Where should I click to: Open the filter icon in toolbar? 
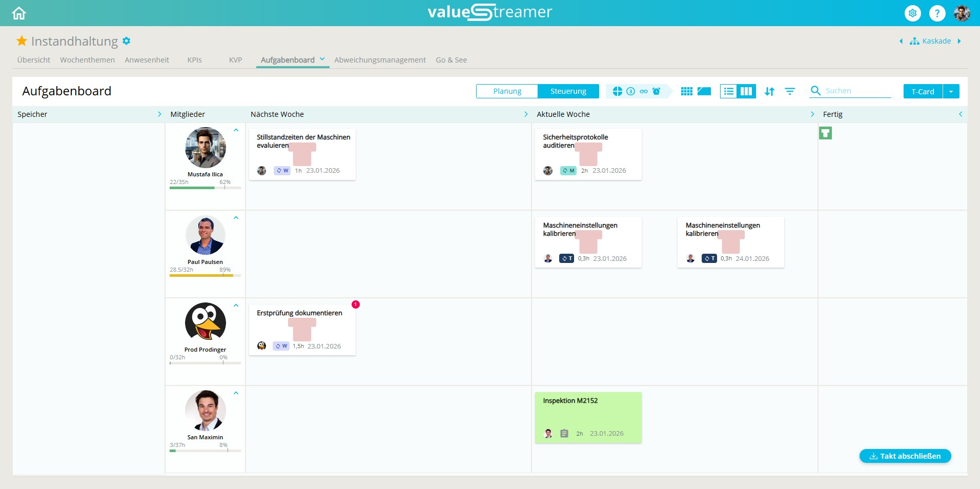point(790,91)
